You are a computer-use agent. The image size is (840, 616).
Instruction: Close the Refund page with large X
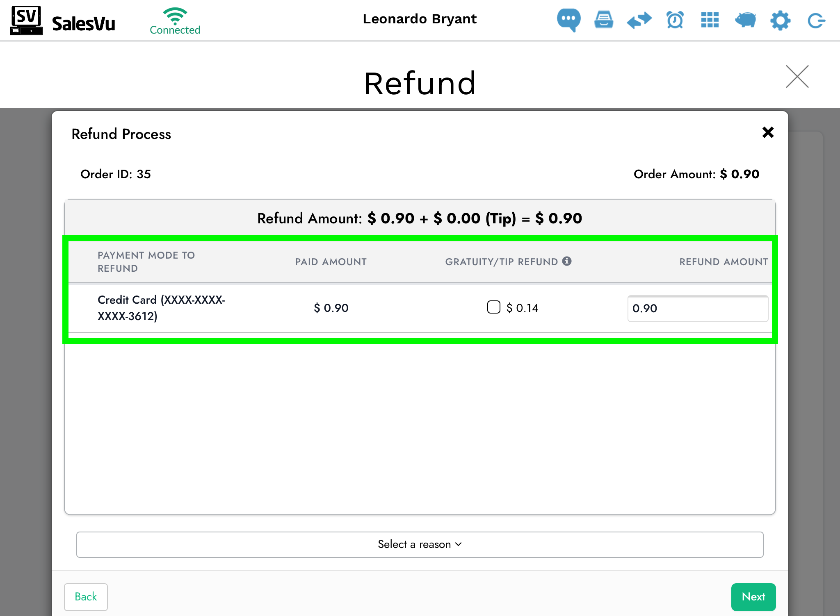point(797,77)
